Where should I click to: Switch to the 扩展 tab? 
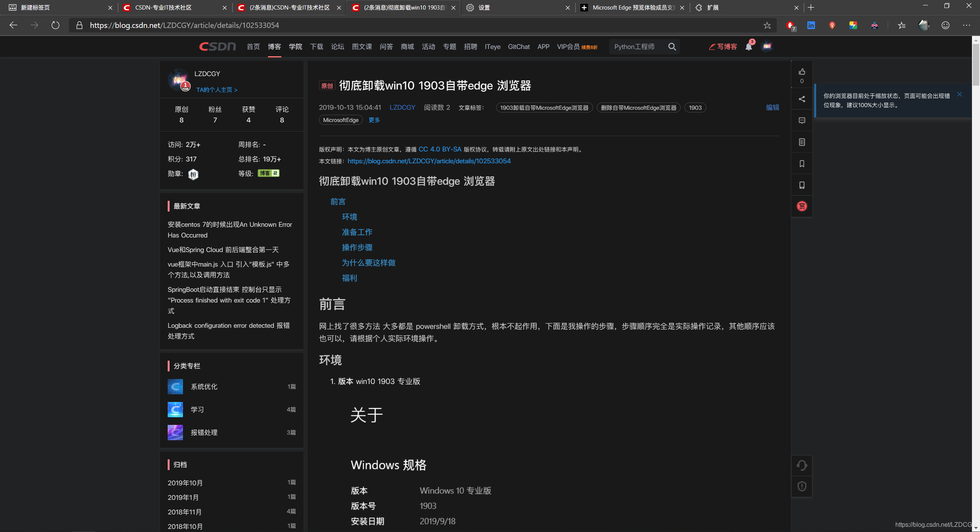coord(746,7)
